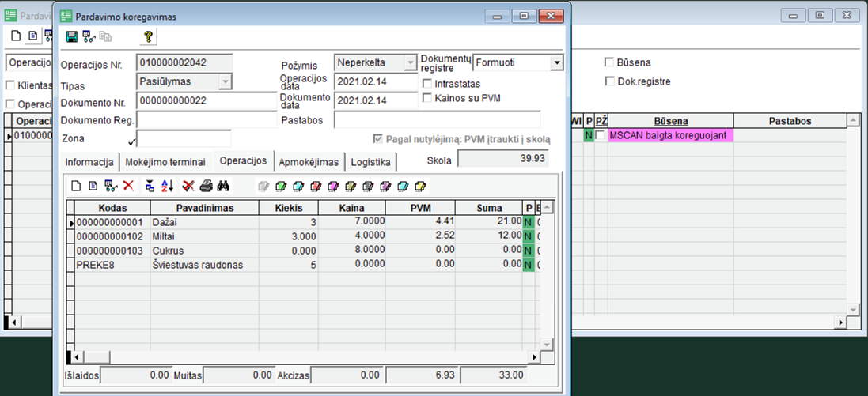This screenshot has width=868, height=396.
Task: Click the red X with checkmark icon
Action: [188, 186]
